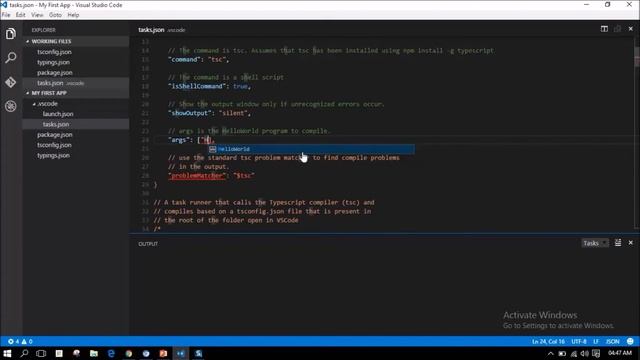Open typings.json in Working Files
Image resolution: width=640 pixels, height=360 pixels.
point(53,62)
